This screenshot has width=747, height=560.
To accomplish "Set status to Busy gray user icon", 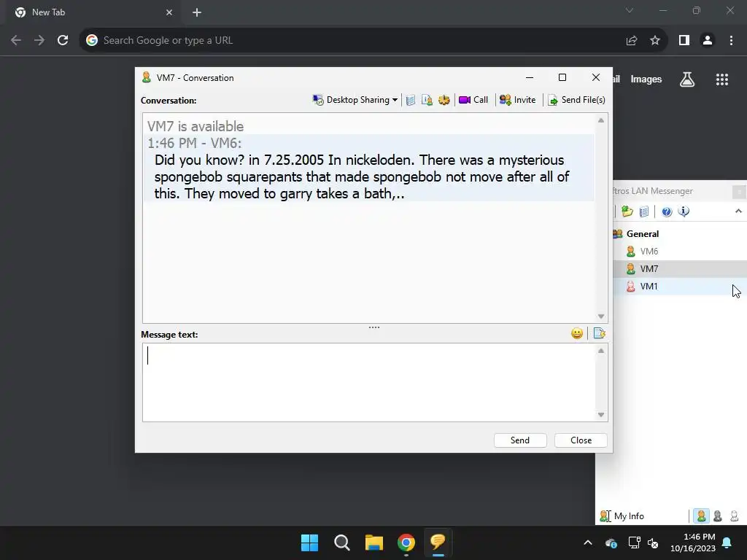I will click(718, 516).
